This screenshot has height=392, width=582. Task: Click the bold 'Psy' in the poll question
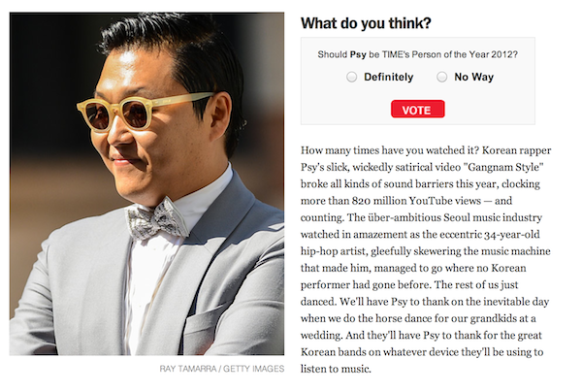(358, 54)
